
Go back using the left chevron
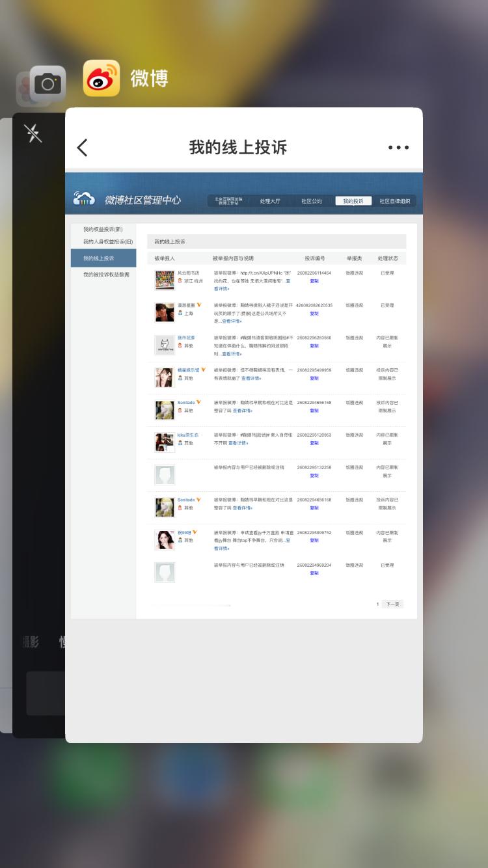pos(82,148)
